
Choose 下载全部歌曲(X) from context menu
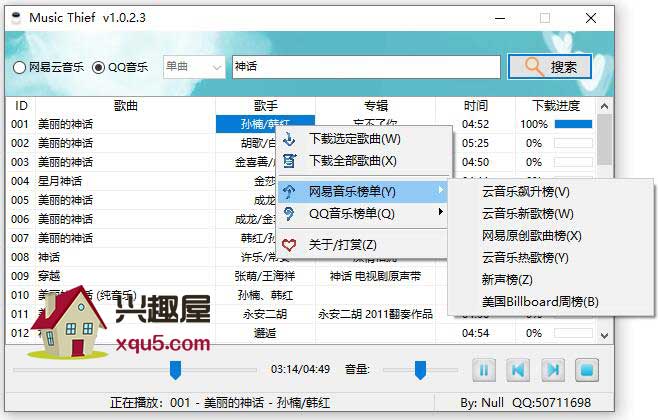[x=364, y=161]
